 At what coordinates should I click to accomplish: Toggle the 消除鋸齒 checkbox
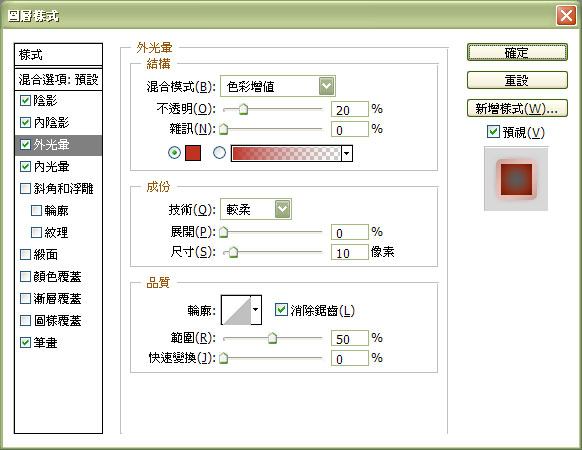click(281, 309)
